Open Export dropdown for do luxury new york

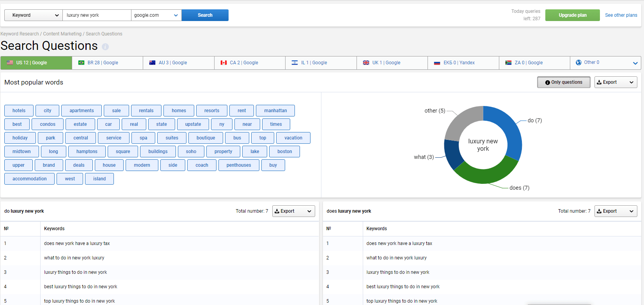[293, 211]
